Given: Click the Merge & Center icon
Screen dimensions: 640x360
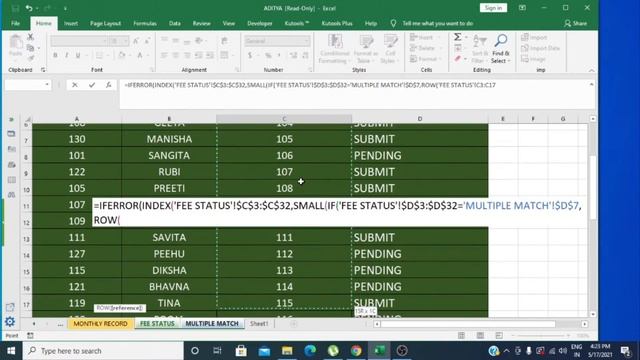Looking at the screenshot, I should coord(224,55).
